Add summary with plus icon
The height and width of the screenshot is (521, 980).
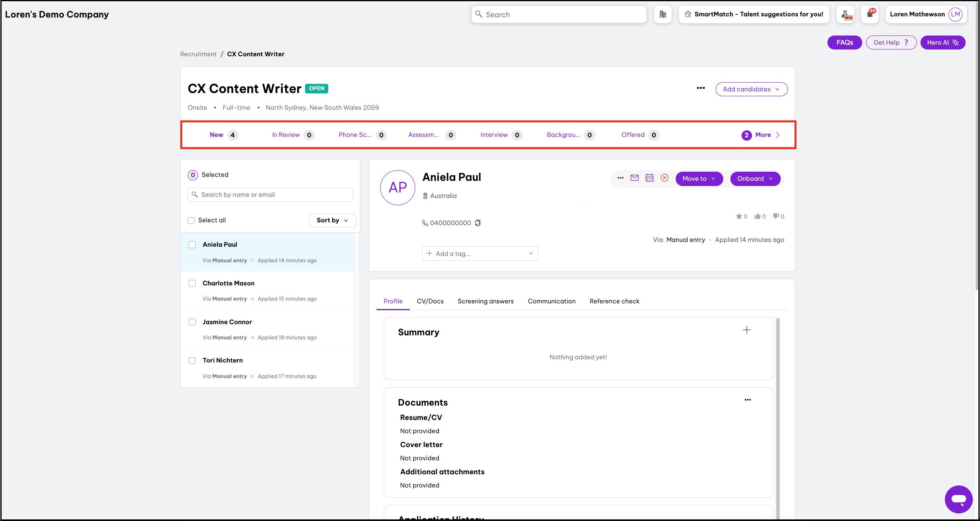click(746, 330)
